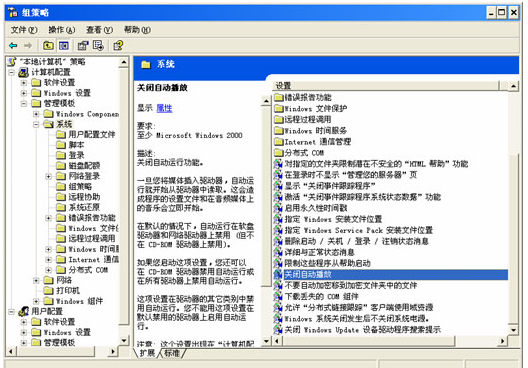Click the Back arrow toolbar icon
528x368 pixels.
click(x=13, y=45)
